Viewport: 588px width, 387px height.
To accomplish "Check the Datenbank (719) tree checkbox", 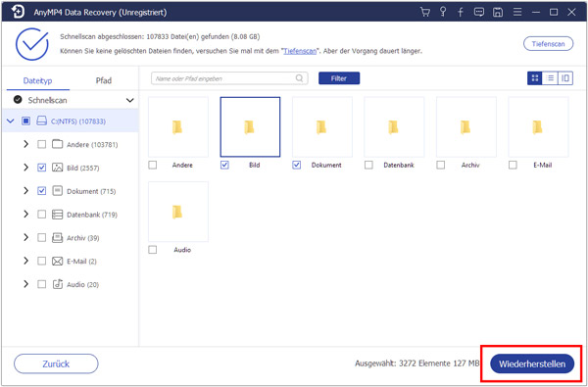I will (x=41, y=215).
